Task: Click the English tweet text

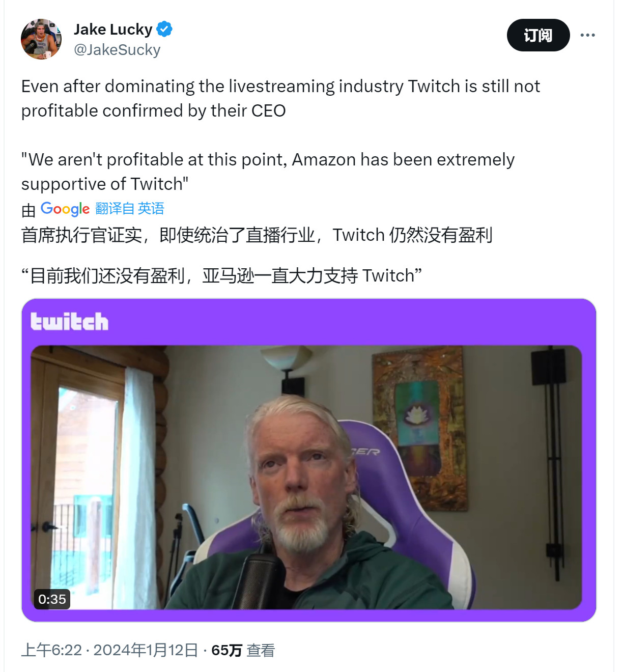Action: click(x=280, y=135)
